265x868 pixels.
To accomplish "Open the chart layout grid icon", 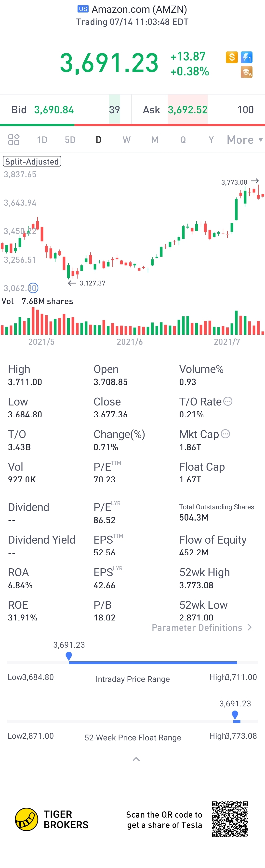I will 14,140.
